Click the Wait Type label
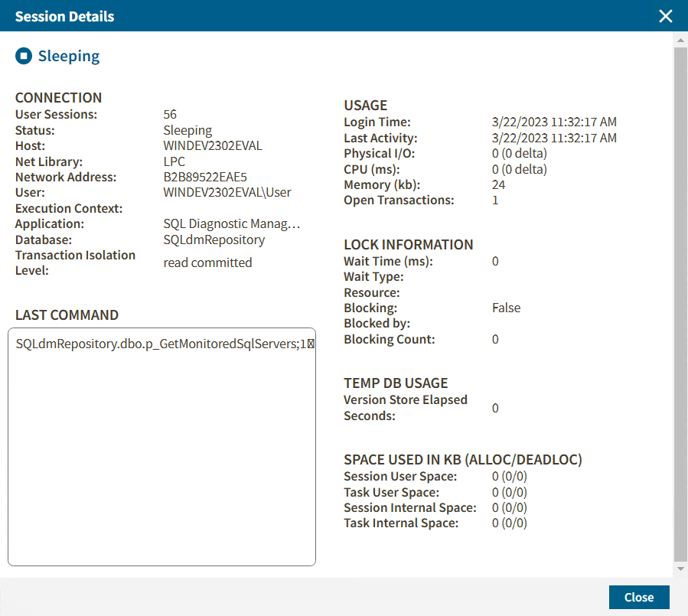 click(373, 277)
